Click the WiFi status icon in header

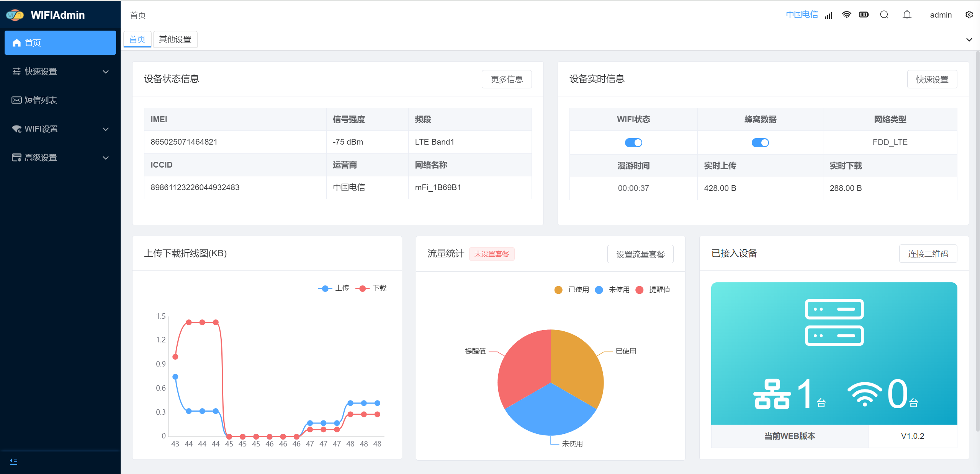pyautogui.click(x=847, y=15)
